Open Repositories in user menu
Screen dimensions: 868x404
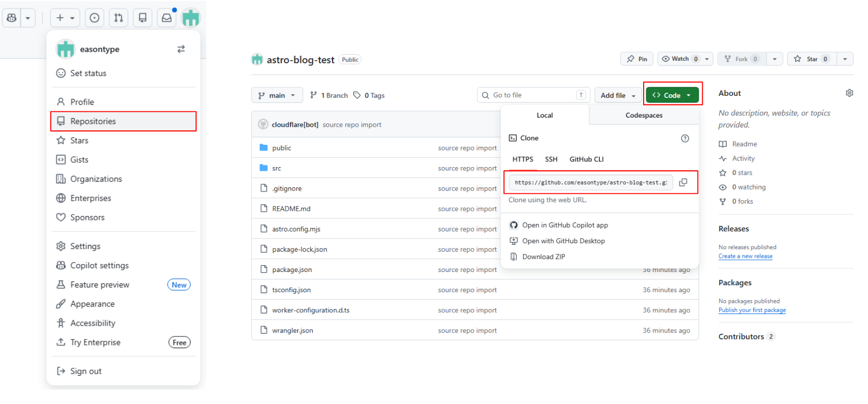[x=123, y=121]
